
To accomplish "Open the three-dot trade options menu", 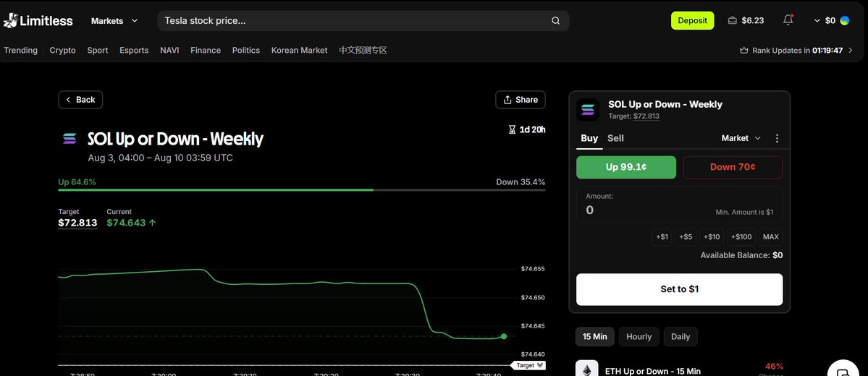I will [778, 138].
